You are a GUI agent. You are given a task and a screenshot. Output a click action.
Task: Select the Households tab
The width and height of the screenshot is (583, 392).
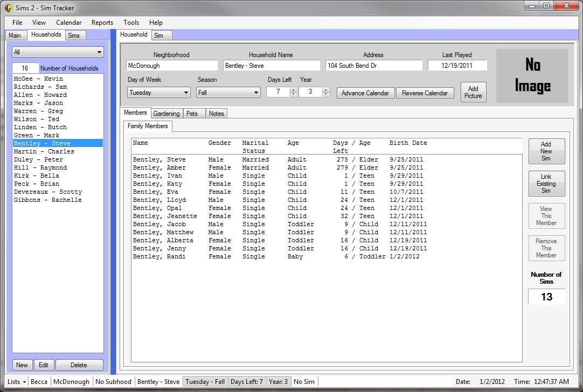[x=46, y=34]
